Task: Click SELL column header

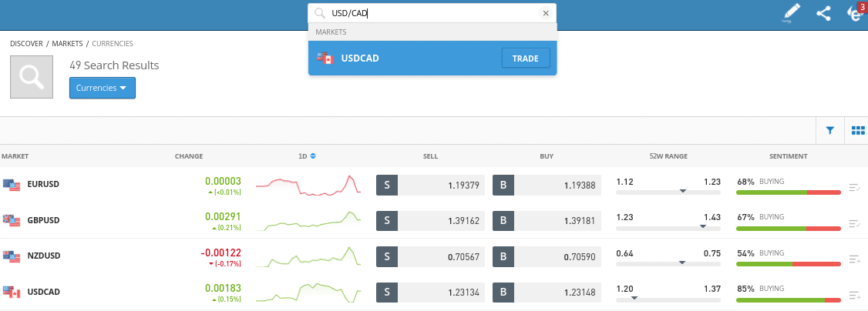Action: tap(430, 156)
